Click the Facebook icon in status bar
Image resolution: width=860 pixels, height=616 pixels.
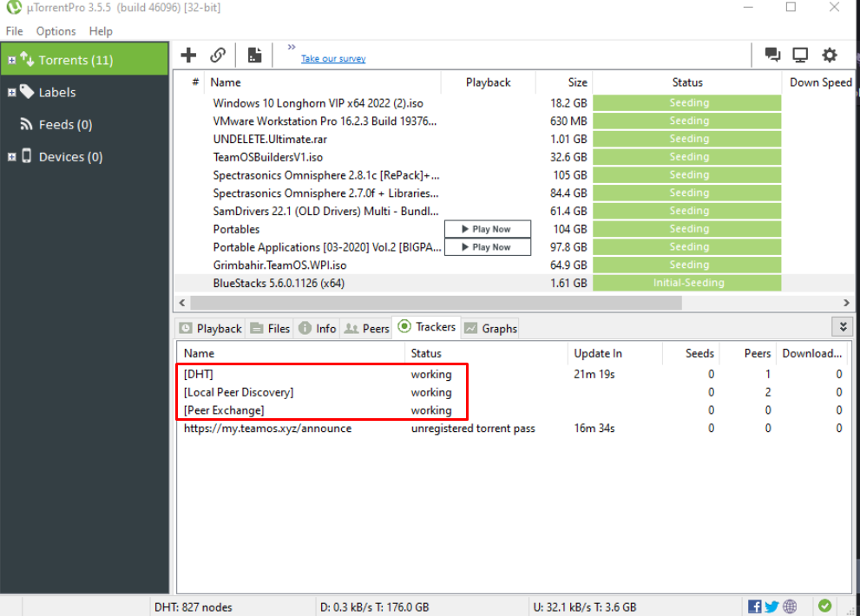click(755, 606)
